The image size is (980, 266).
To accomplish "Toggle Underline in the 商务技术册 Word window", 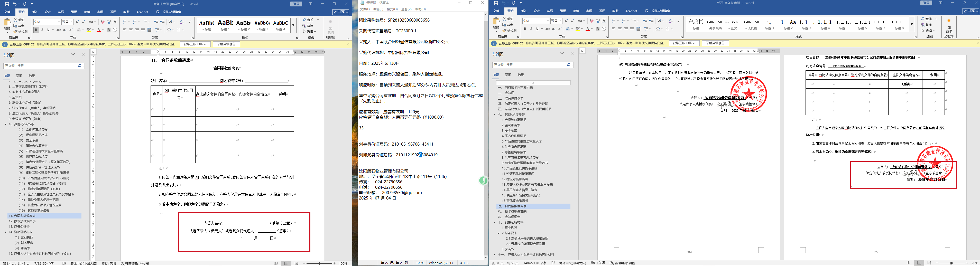I will click(48, 30).
